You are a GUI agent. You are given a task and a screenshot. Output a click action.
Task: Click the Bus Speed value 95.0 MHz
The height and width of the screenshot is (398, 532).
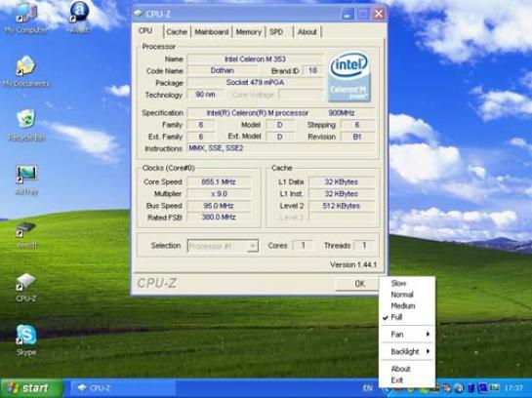click(x=219, y=206)
